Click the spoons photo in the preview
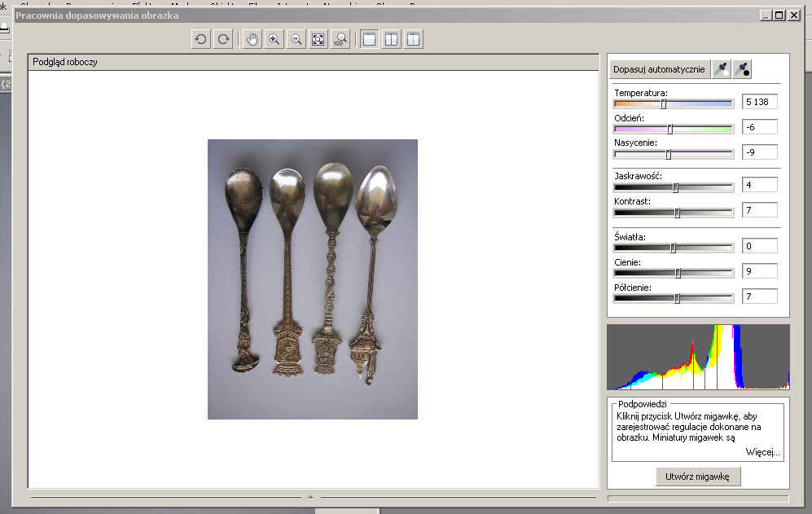 [x=312, y=279]
